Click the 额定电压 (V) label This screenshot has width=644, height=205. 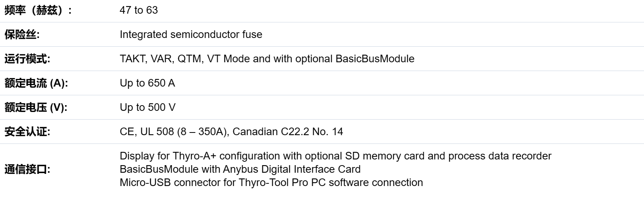36,107
